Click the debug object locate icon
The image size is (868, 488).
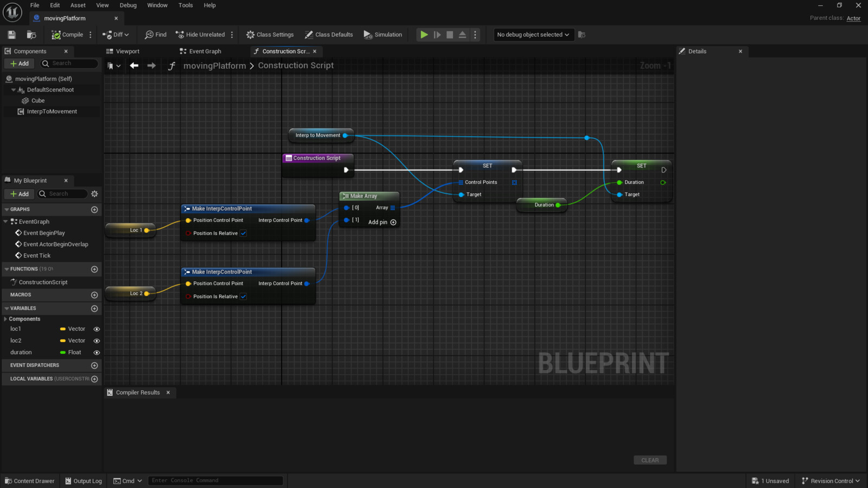tap(582, 35)
